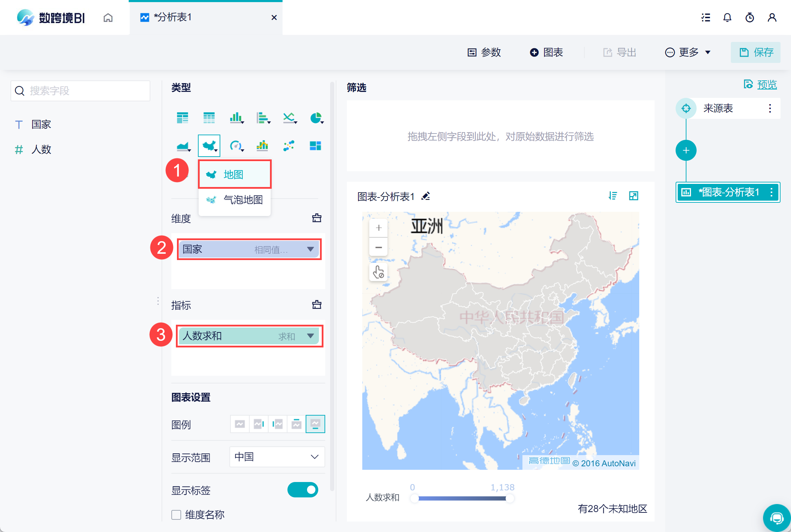Click the sort icon above the map

coord(613,196)
